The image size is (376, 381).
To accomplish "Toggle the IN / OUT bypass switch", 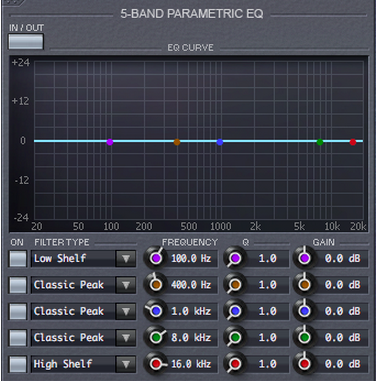I will coord(26,42).
